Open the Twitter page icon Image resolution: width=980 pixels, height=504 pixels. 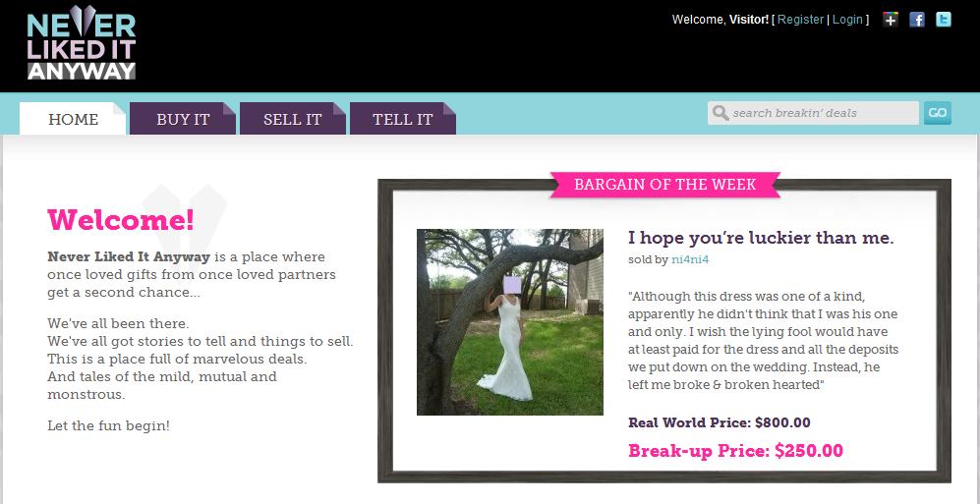tap(943, 20)
